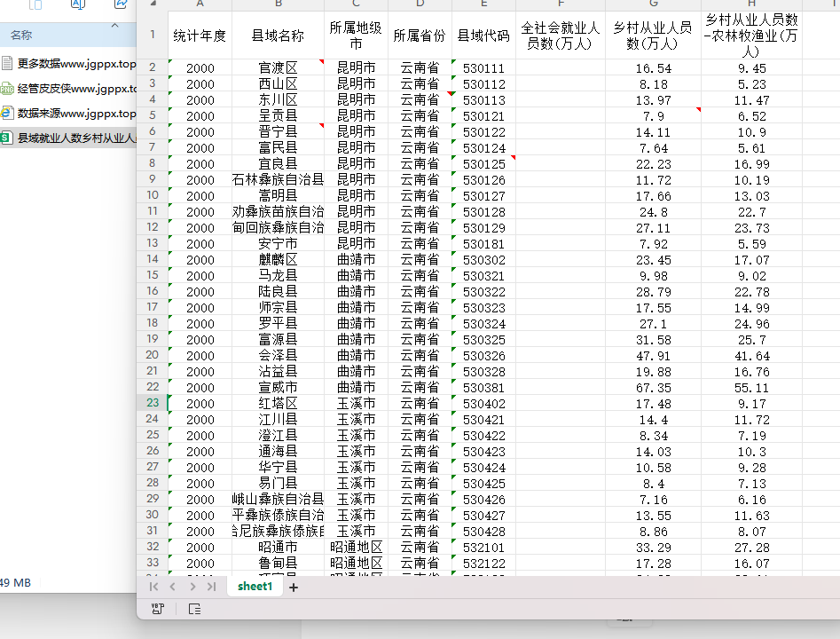The height and width of the screenshot is (639, 840).
Task: Click county code cell 530381
Action: (x=483, y=387)
